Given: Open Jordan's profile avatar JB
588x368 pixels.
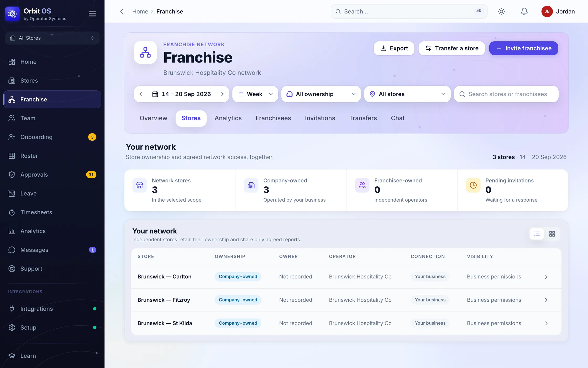Looking at the screenshot, I should tap(547, 12).
